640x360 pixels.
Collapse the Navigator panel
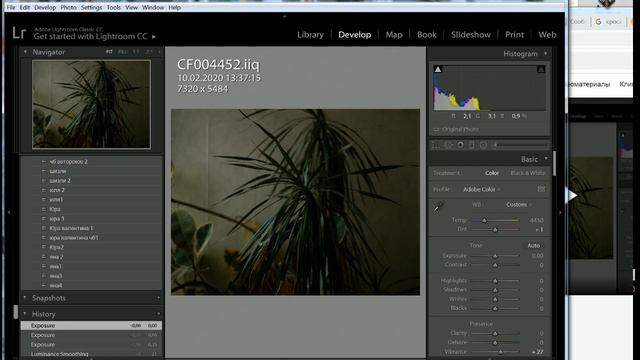pyautogui.click(x=25, y=52)
